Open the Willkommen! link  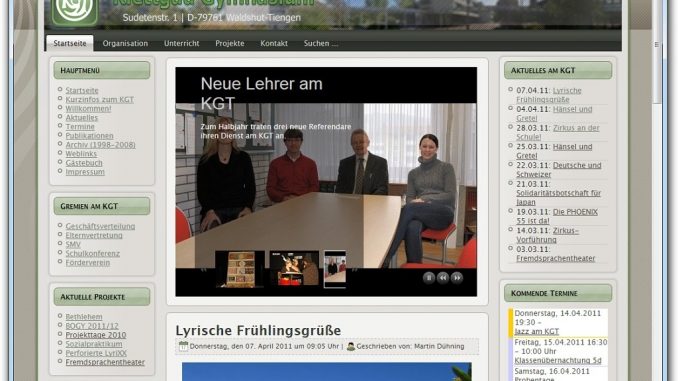pos(88,109)
